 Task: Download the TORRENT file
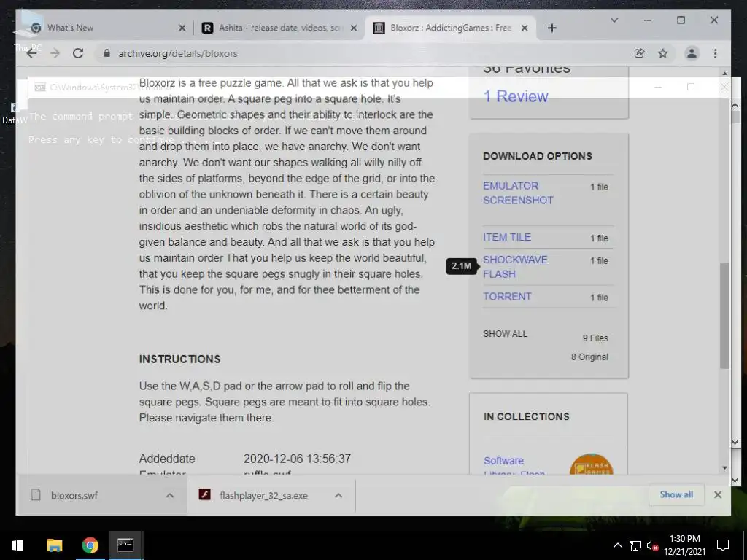click(x=507, y=296)
